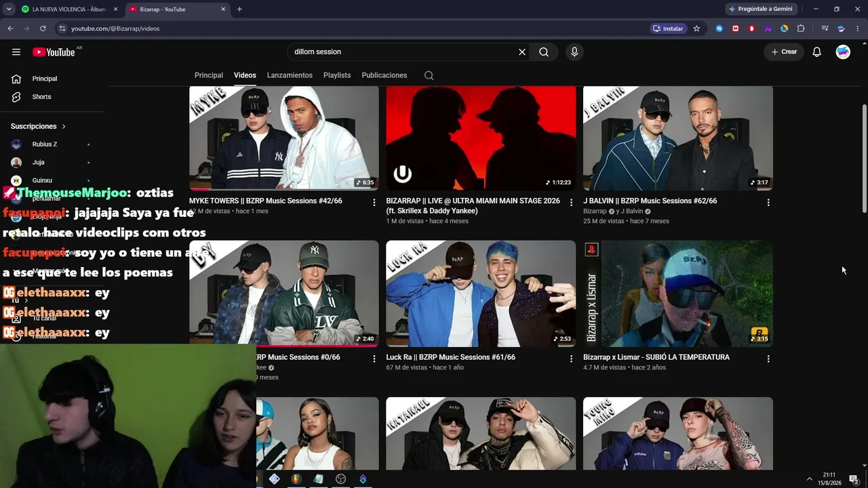
Task: Open the FL Studio taskbar icon
Action: point(296,479)
